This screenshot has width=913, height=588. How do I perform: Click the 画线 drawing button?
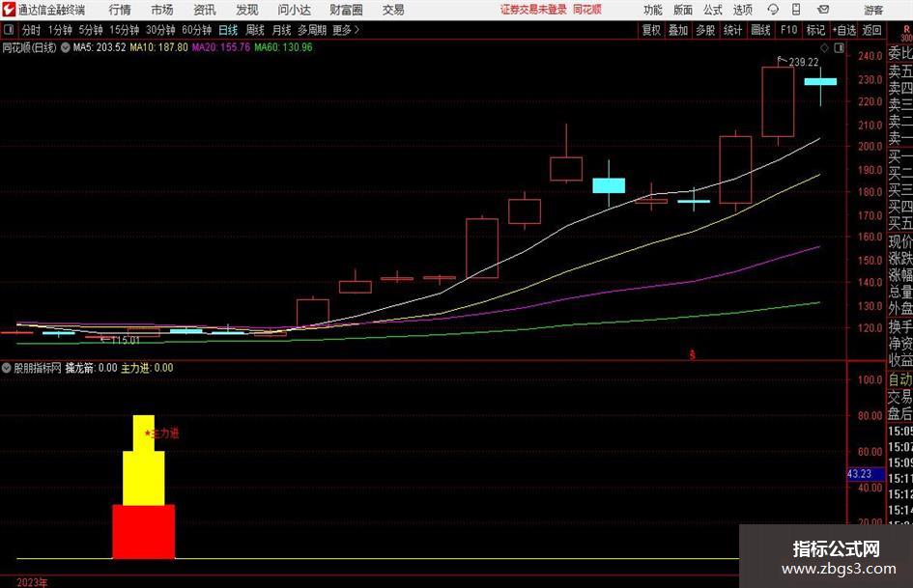pyautogui.click(x=760, y=30)
